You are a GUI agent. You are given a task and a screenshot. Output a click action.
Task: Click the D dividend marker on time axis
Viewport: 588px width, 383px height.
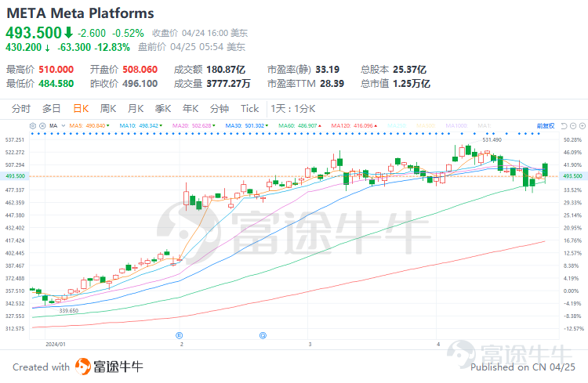pyautogui.click(x=263, y=335)
